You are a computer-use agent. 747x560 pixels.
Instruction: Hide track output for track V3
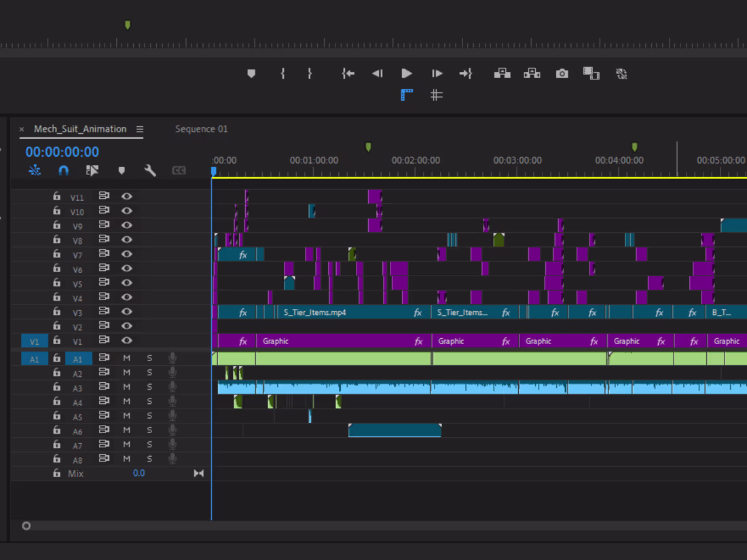(x=127, y=312)
